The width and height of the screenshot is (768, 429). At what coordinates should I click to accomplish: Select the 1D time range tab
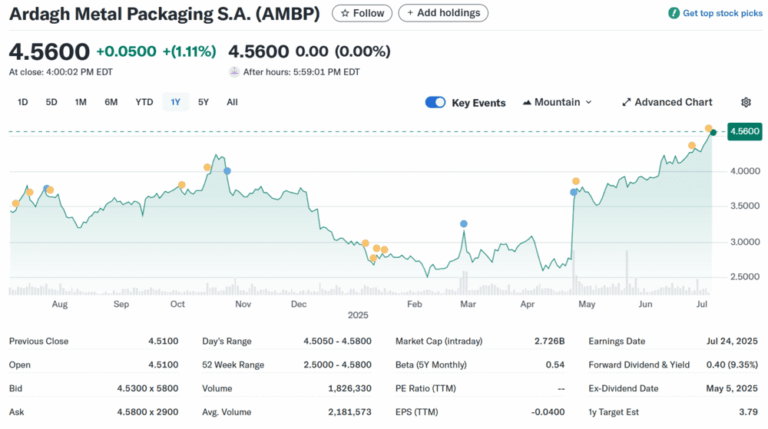click(x=23, y=102)
